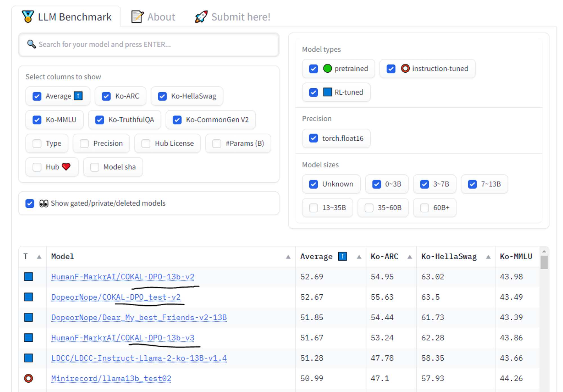563x392 pixels.
Task: Open DopeorNope/COKAL-DPO_test-v2 model link
Action: tap(116, 297)
